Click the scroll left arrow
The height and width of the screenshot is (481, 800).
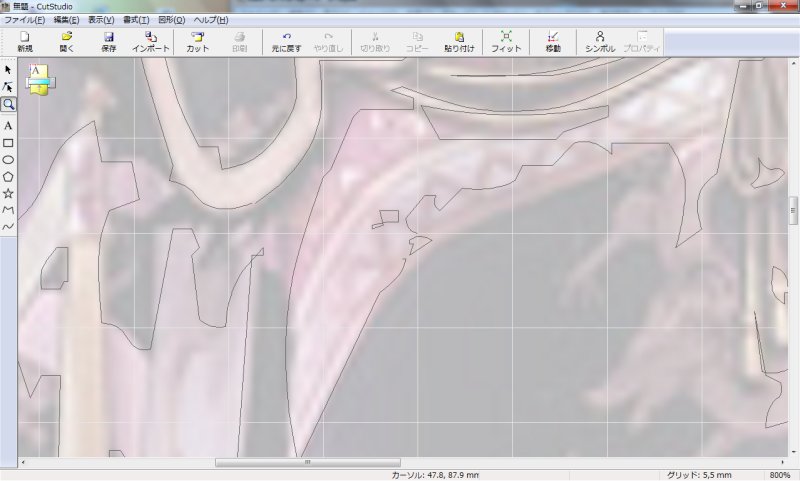pyautogui.click(x=23, y=462)
